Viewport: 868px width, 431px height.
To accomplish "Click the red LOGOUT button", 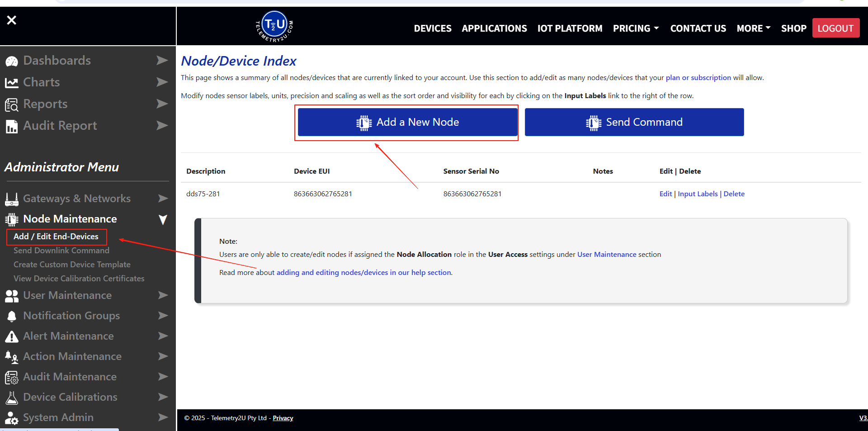I will click(835, 28).
